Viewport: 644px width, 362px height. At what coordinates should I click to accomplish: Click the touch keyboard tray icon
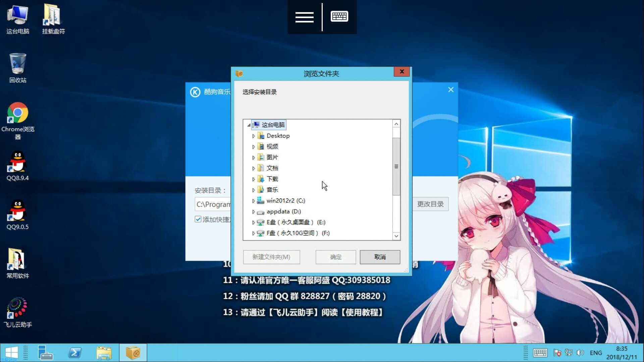(540, 353)
